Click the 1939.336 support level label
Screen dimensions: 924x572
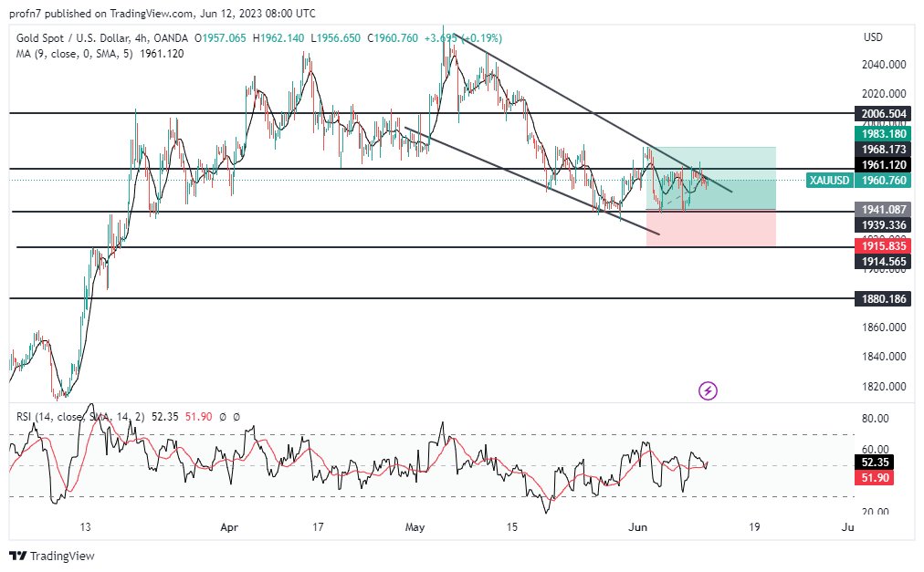coord(883,225)
